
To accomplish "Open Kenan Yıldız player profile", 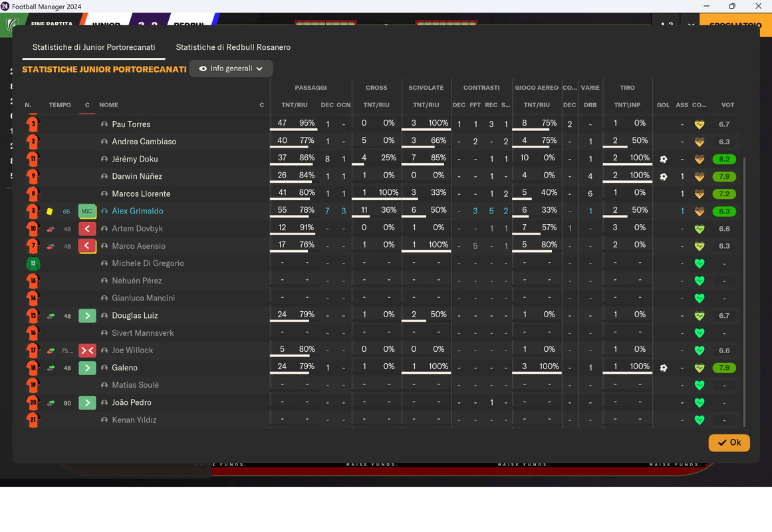I will click(134, 420).
